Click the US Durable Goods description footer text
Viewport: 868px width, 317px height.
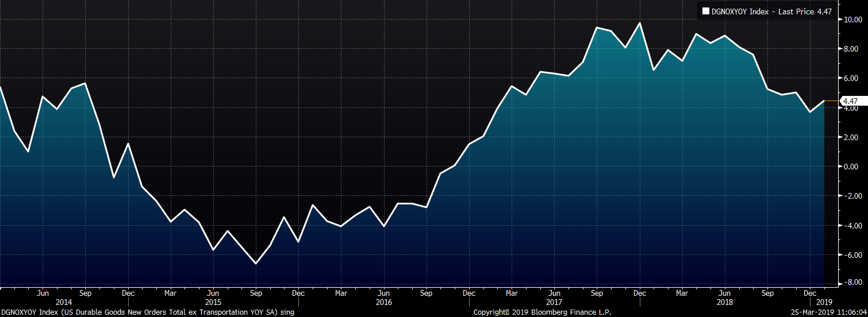tap(148, 312)
